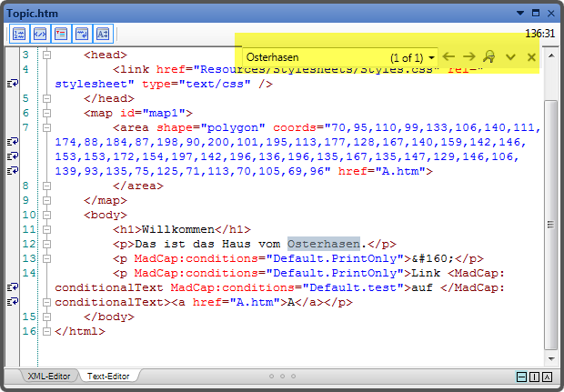Expand search options chevron in find bar
The image size is (564, 392).
click(x=510, y=57)
